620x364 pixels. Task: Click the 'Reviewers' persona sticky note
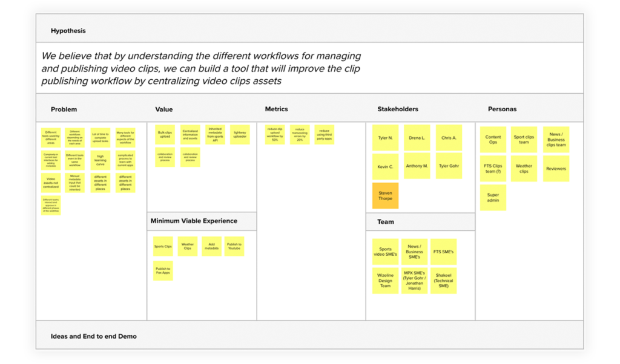[556, 169]
